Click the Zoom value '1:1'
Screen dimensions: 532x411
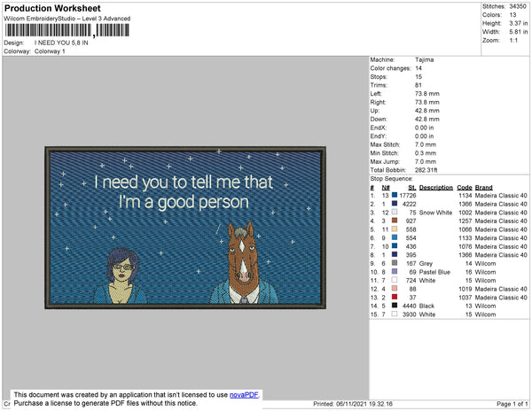513,41
